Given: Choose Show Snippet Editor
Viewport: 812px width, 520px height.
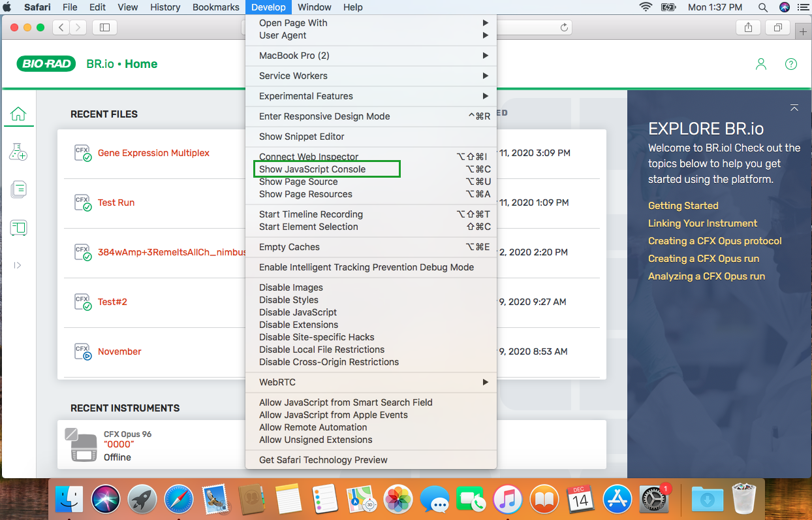Looking at the screenshot, I should point(371,137).
